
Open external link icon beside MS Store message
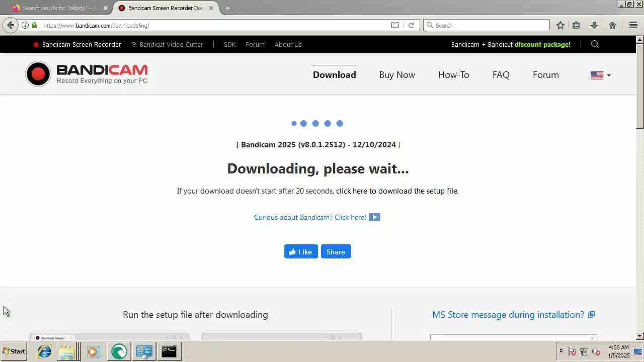592,315
